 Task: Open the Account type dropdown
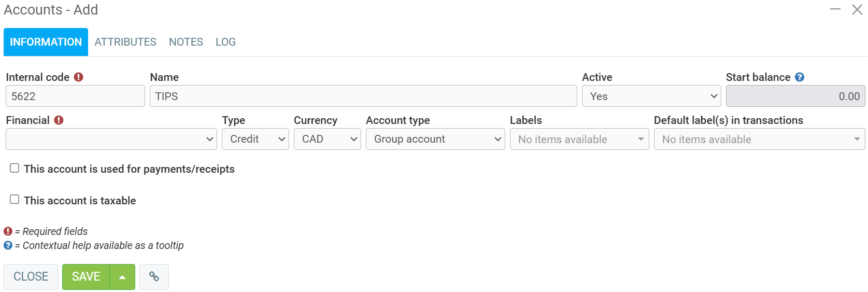[435, 139]
